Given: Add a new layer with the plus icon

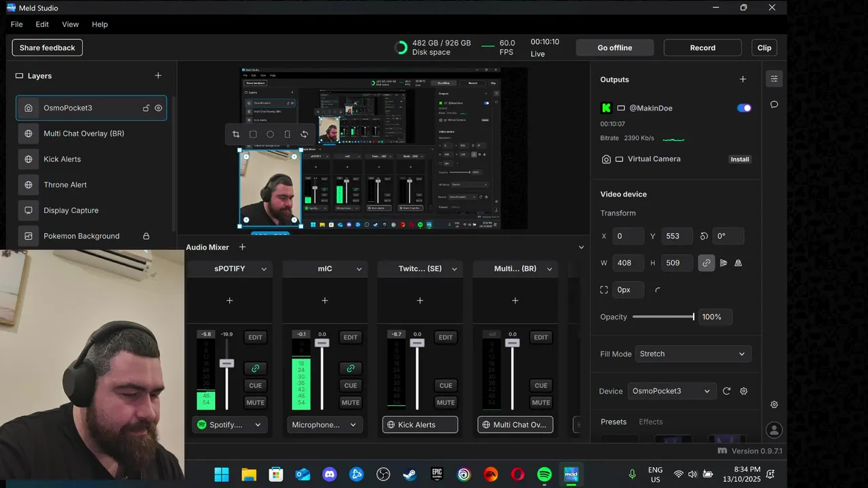Looking at the screenshot, I should point(158,76).
